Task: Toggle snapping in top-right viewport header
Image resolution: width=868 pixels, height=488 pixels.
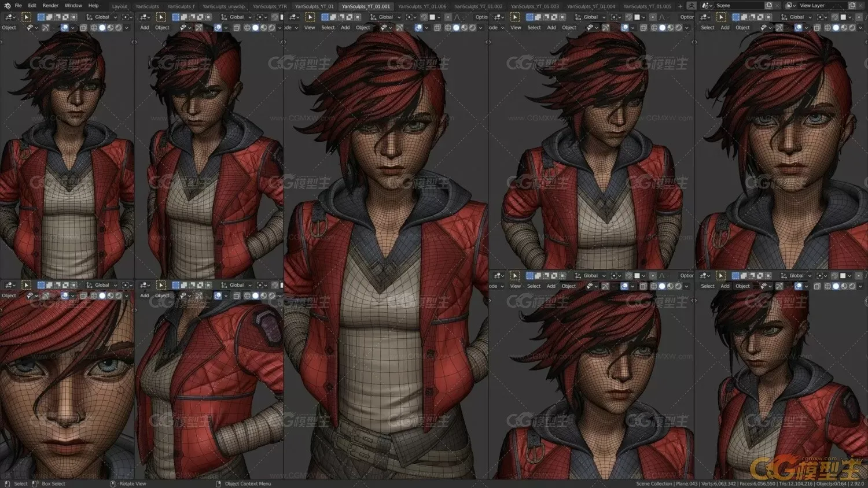Action: 834,17
